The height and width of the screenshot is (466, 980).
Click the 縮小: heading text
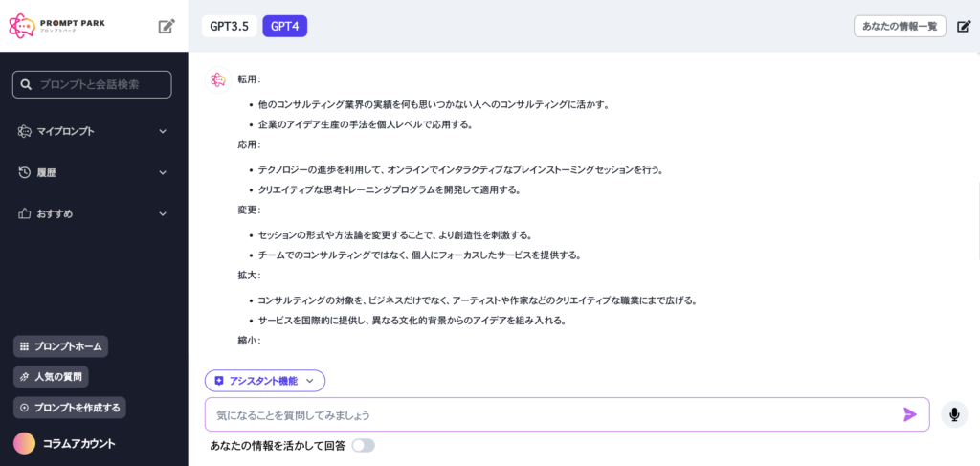click(250, 341)
